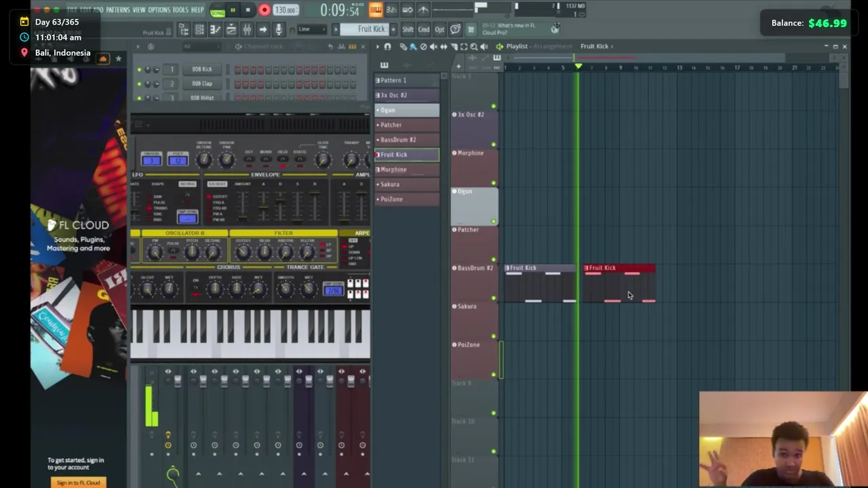
Task: Open the help question-mark icon
Action: tap(455, 29)
